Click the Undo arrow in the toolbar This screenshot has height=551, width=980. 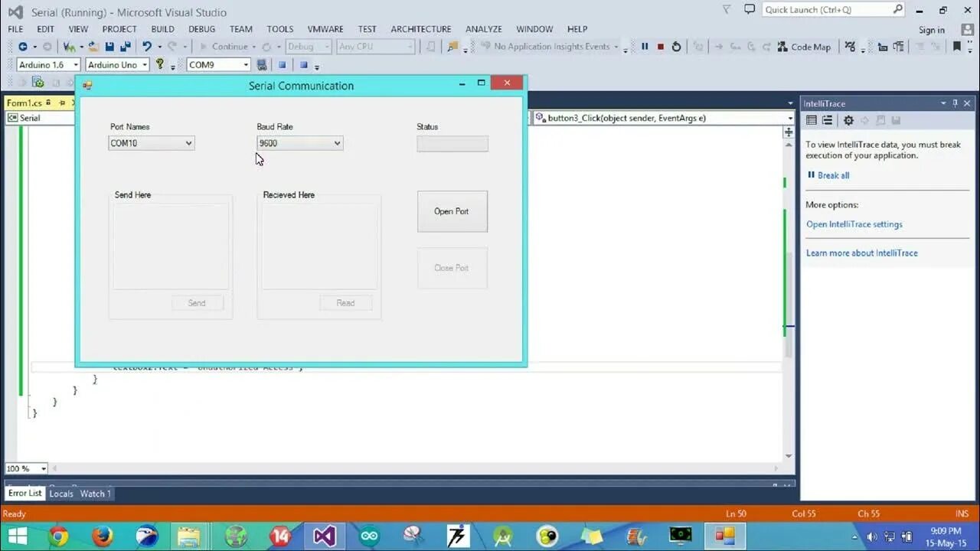click(147, 47)
